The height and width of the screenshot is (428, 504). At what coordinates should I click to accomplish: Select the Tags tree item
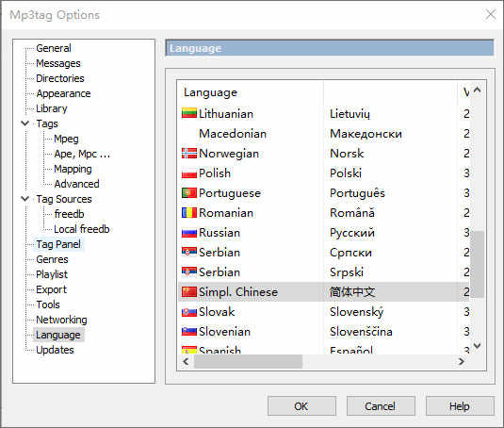coord(47,123)
